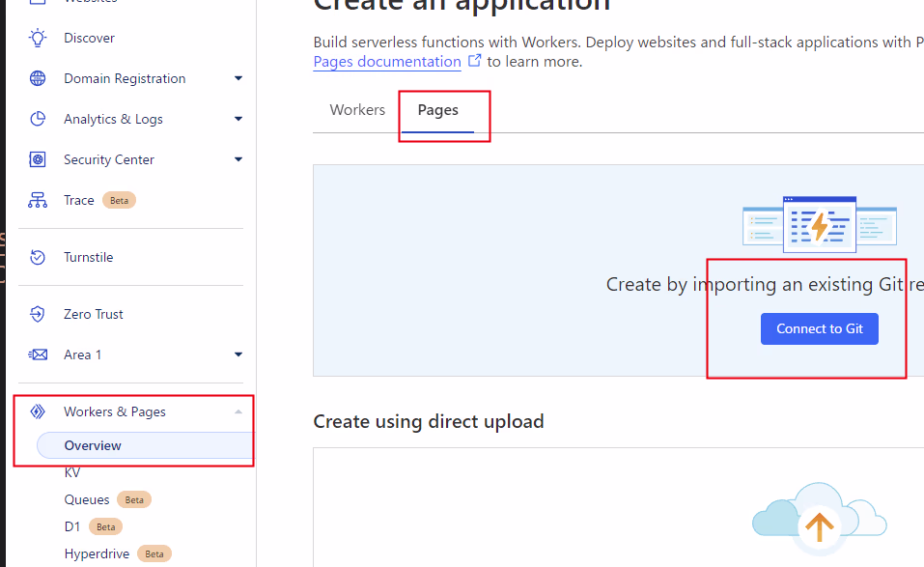Click the Git import illustration graphic

[x=820, y=224]
